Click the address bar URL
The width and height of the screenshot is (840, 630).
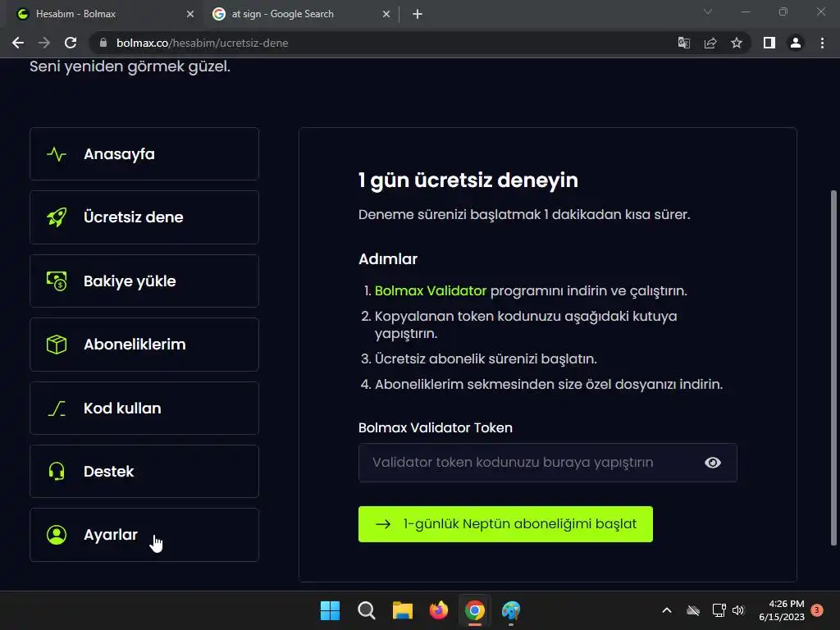tap(203, 43)
